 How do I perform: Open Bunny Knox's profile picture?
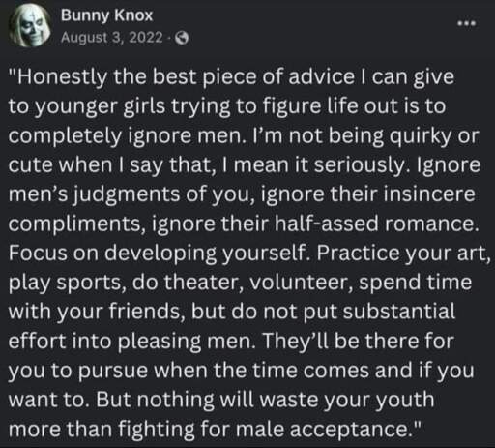(x=30, y=26)
